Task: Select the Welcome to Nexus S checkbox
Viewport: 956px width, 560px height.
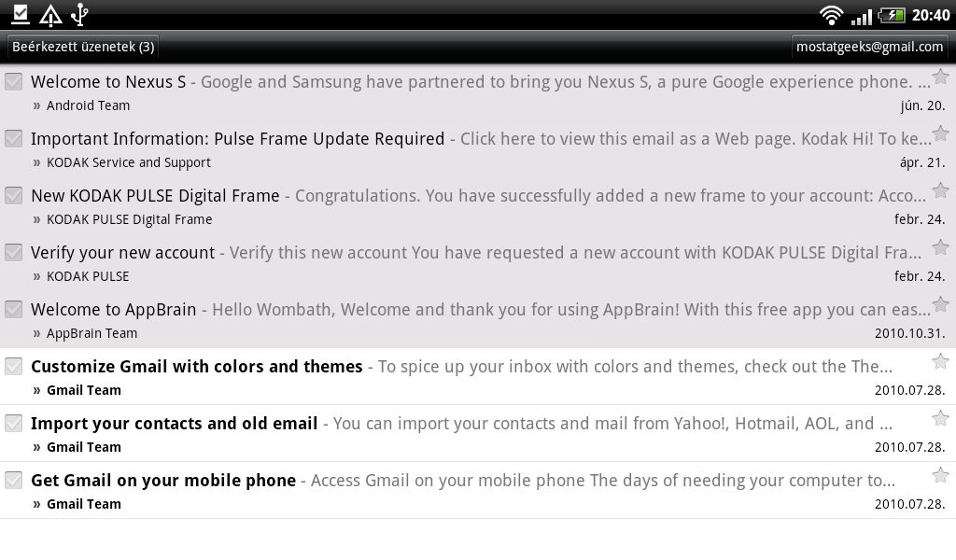Action: (14, 82)
